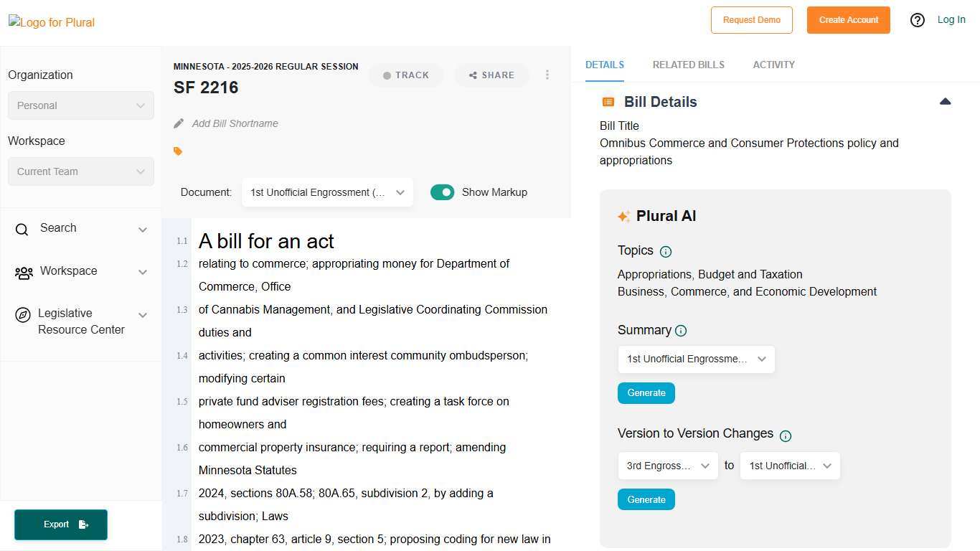Click the orange tag icon
Viewport: 980px width, 551px height.
tap(178, 151)
